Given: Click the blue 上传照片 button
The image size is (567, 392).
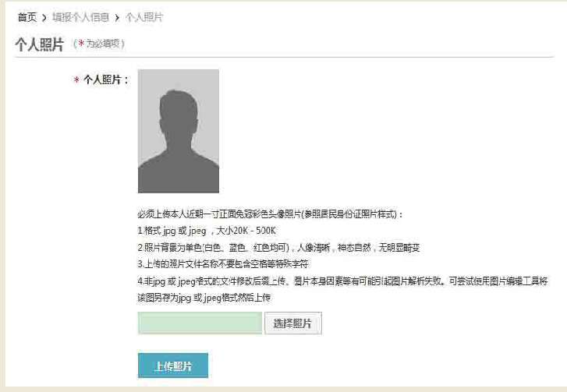Looking at the screenshot, I should click(173, 366).
